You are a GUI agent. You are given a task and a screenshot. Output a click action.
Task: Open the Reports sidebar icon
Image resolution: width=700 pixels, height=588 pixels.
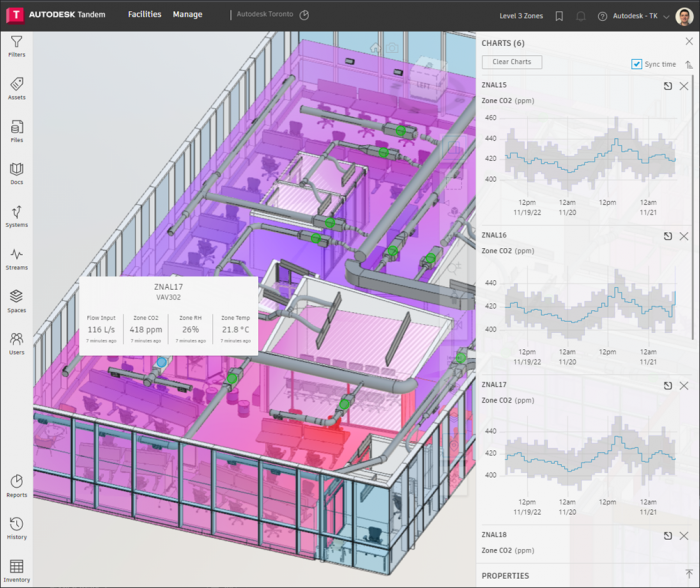coord(17,486)
